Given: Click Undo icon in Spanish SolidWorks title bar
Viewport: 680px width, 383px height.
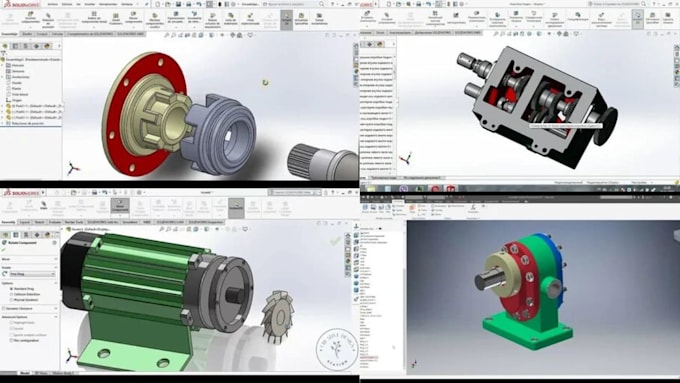Looking at the screenshot, I should 199,4.
